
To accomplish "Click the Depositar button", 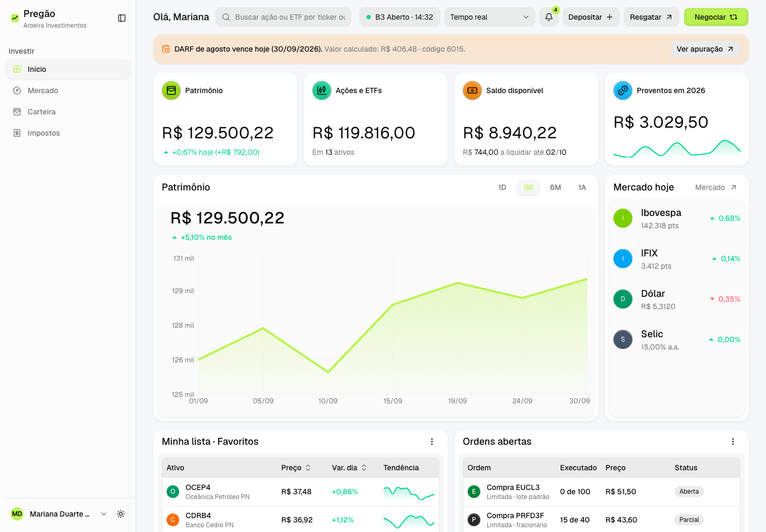I will pyautogui.click(x=591, y=17).
